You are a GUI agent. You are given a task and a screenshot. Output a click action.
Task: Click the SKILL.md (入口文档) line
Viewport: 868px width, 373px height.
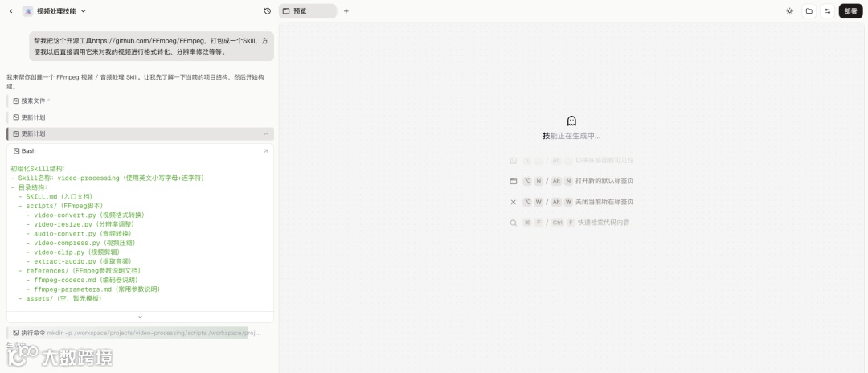(58, 196)
